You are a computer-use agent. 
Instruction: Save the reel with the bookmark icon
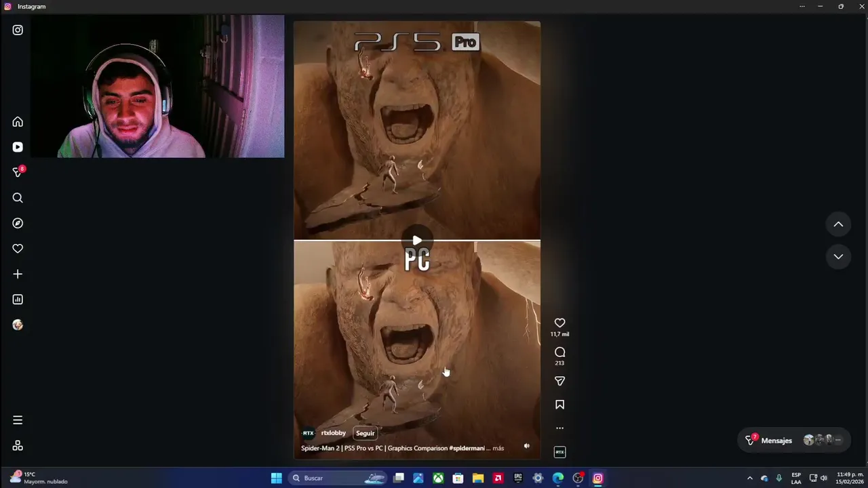(x=559, y=405)
